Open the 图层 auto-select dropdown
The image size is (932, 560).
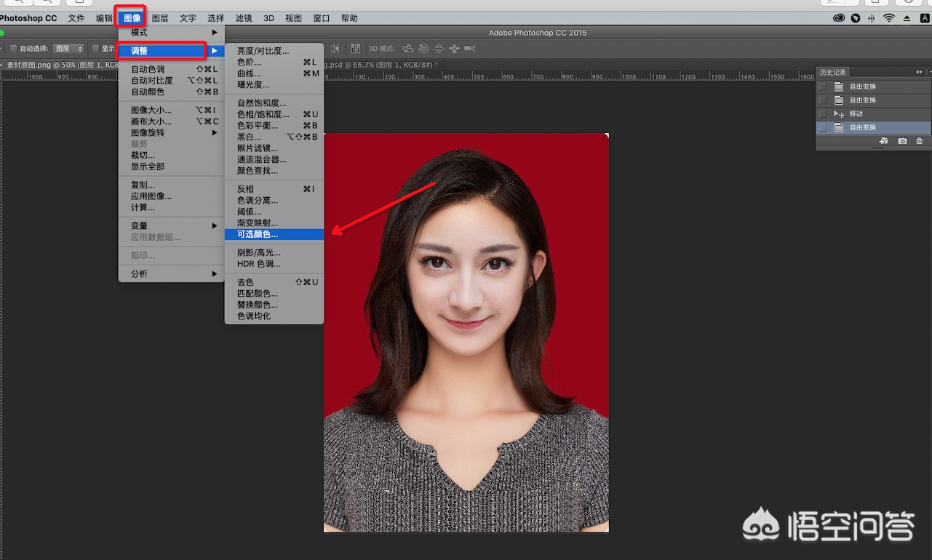tap(69, 49)
